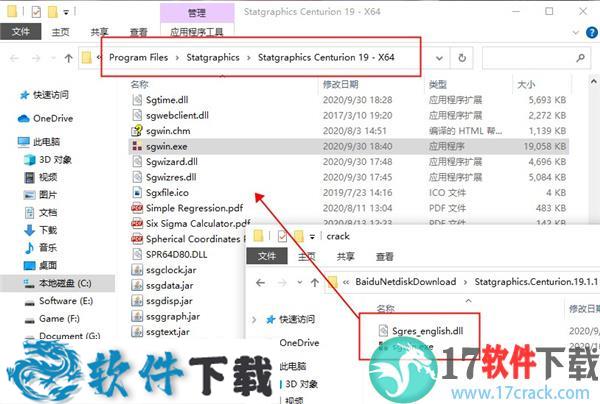Click the back arrow in the main Explorer window
The height and width of the screenshot is (404, 600).
tap(15, 58)
